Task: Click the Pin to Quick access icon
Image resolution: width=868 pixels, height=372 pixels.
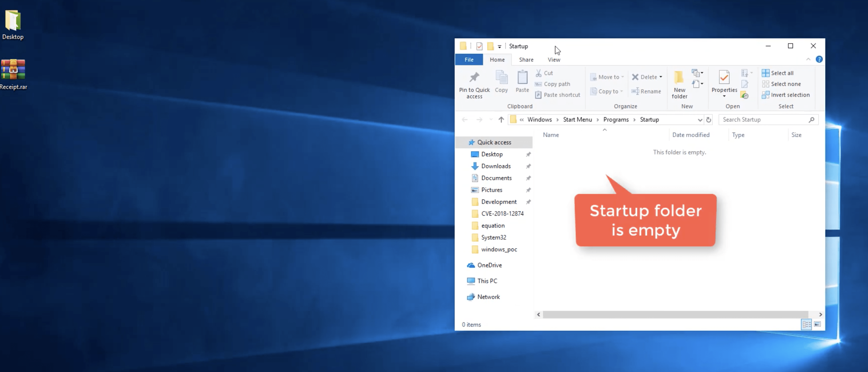Action: (x=474, y=78)
